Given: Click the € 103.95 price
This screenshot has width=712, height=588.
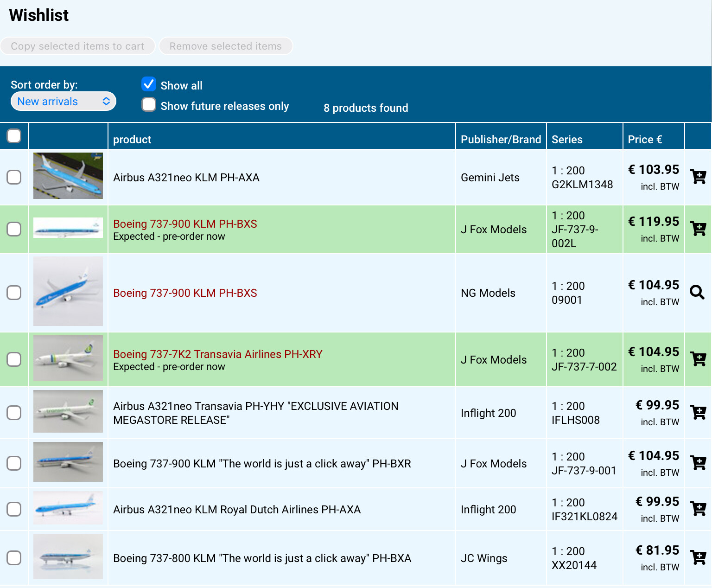Looking at the screenshot, I should 654,169.
